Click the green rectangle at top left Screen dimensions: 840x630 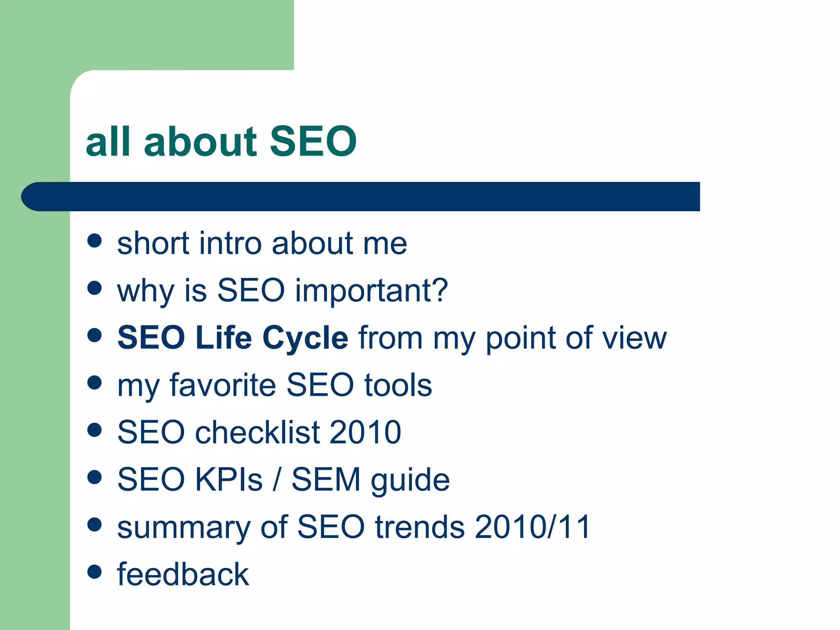(x=147, y=35)
